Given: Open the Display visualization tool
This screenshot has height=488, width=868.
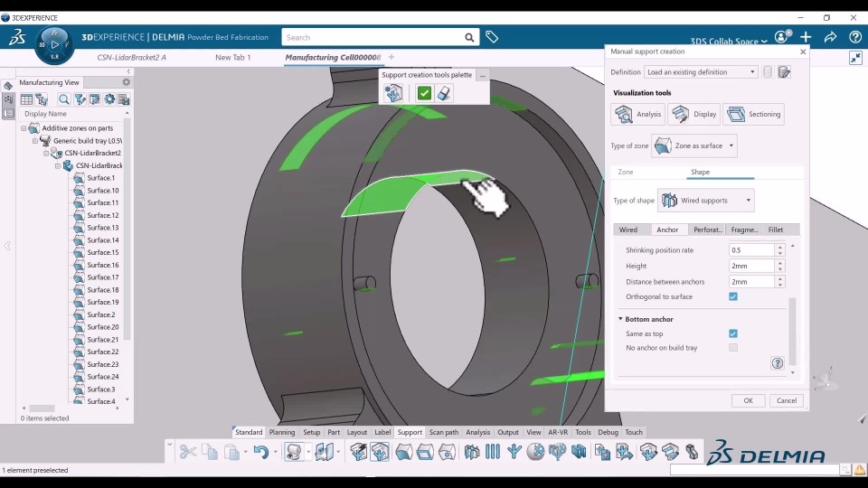Looking at the screenshot, I should click(x=694, y=114).
